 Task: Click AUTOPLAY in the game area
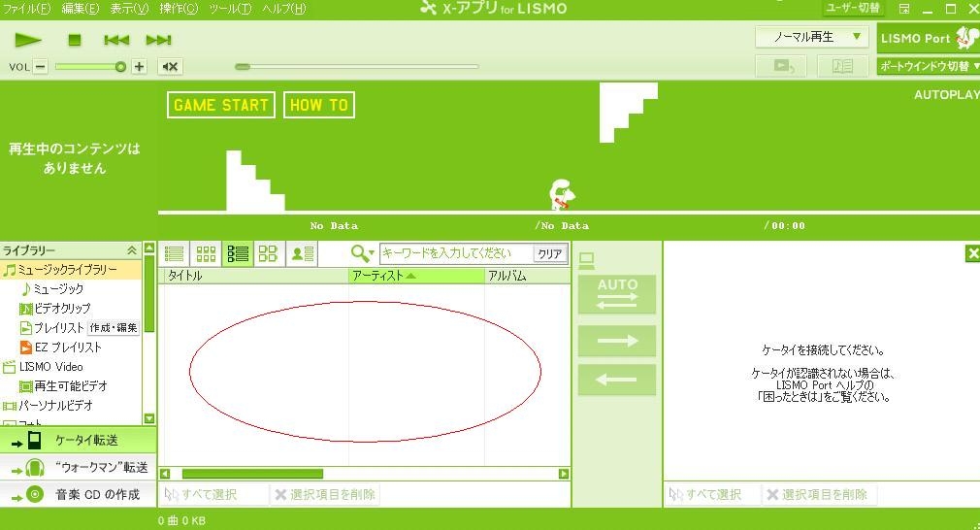click(x=946, y=95)
